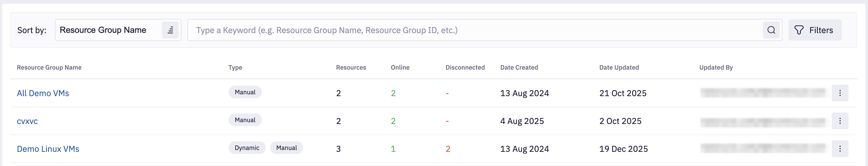Open the three-dot menu for cvxvc
Screen dimensions: 868x166
tap(840, 121)
